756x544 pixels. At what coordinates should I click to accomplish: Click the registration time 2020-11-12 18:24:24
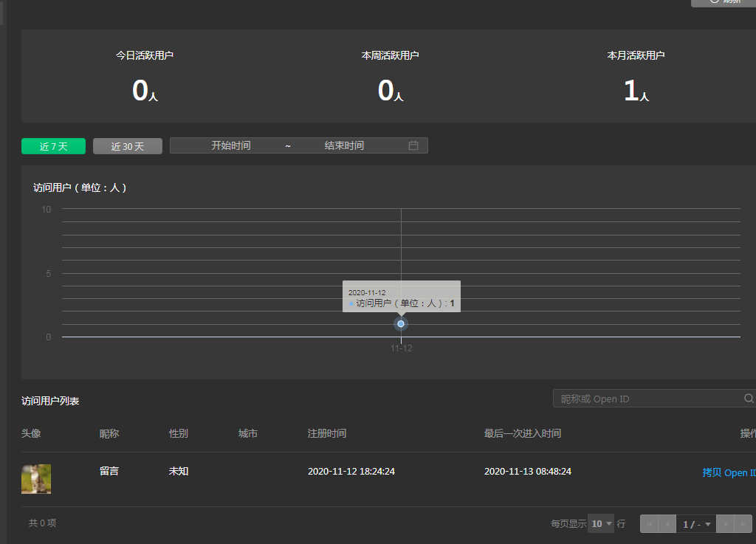tap(351, 471)
